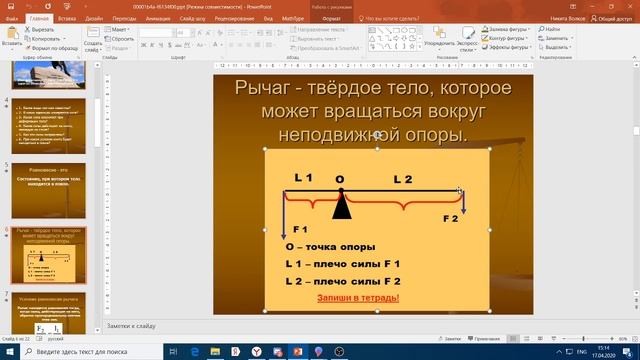Copy selection with Копировать
The width and height of the screenshot is (640, 360).
(42, 39)
